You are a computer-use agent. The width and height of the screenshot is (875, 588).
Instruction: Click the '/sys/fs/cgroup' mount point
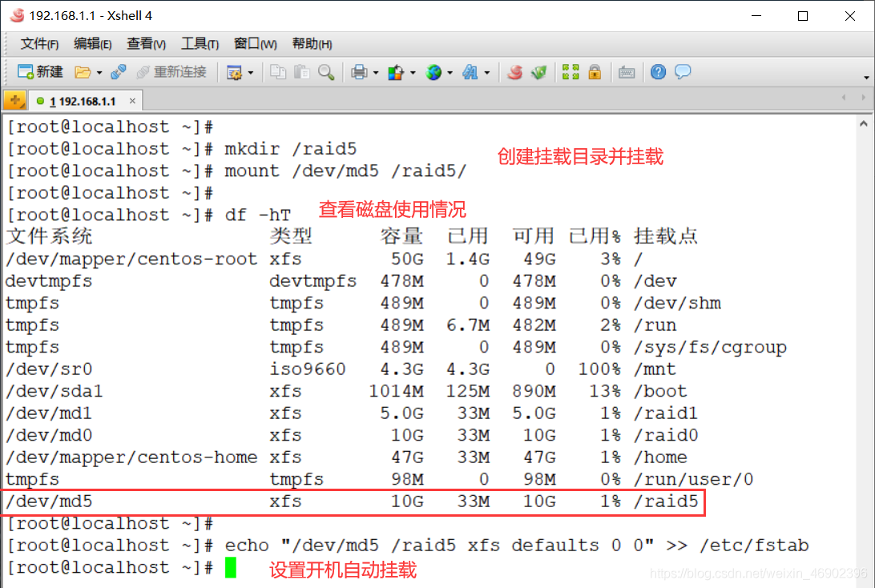click(x=711, y=347)
